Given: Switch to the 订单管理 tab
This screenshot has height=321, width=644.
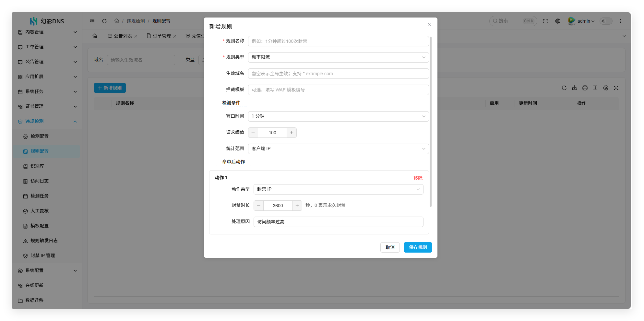Looking at the screenshot, I should click(x=161, y=36).
